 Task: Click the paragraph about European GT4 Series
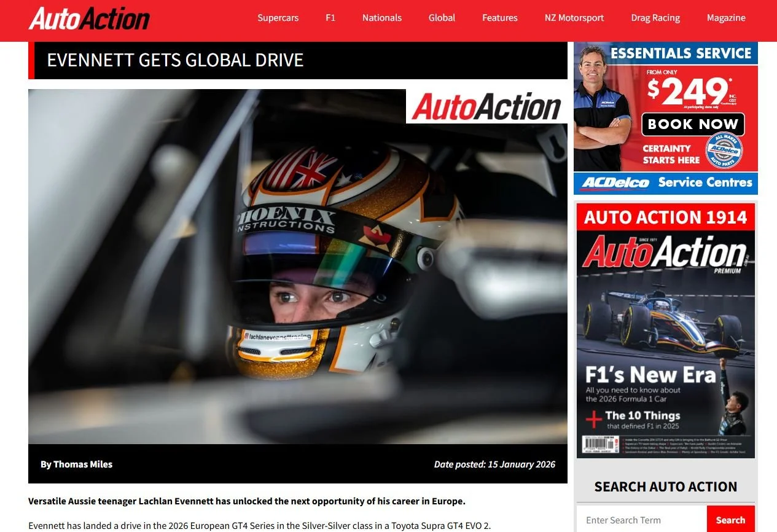260,525
